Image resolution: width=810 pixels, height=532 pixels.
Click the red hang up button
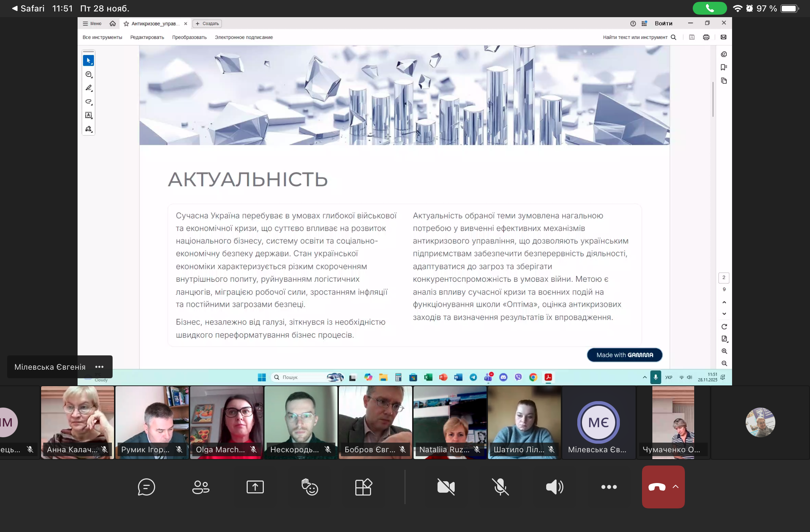pyautogui.click(x=657, y=487)
